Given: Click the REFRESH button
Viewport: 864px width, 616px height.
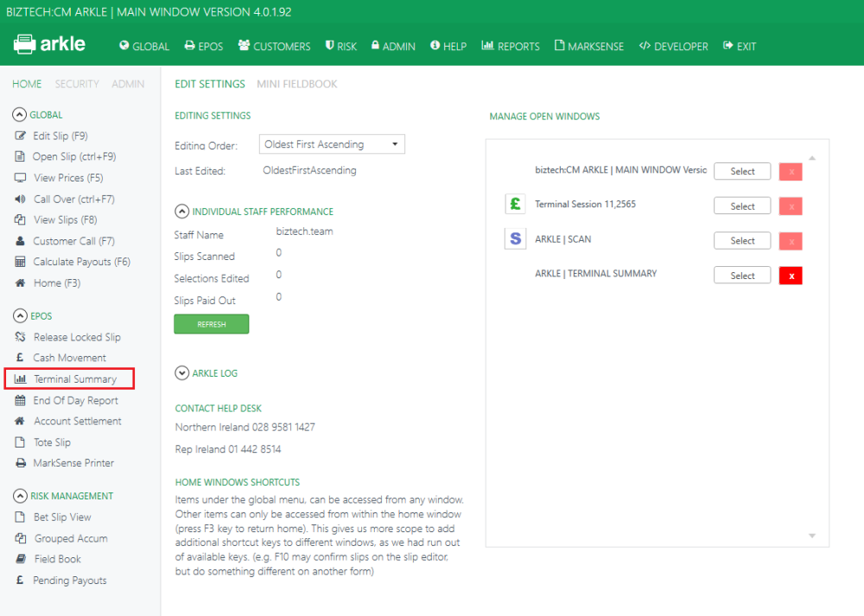Looking at the screenshot, I should (211, 323).
